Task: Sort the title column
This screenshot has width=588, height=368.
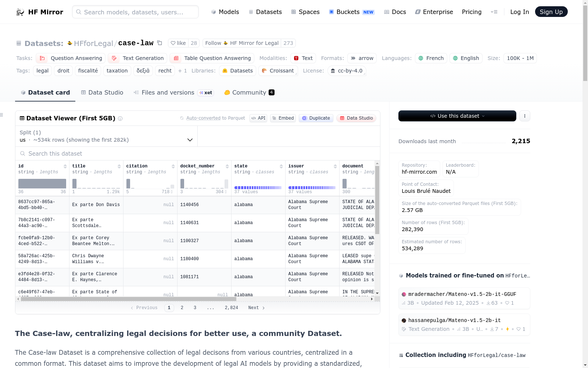Action: click(119, 166)
